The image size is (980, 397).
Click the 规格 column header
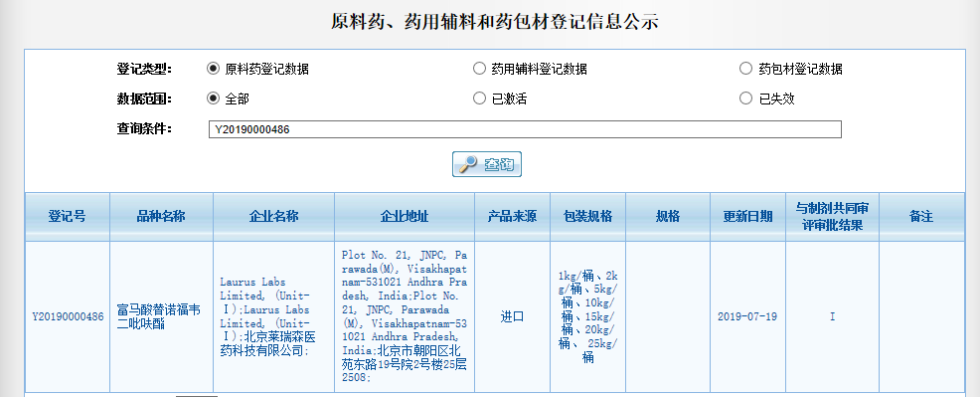668,217
